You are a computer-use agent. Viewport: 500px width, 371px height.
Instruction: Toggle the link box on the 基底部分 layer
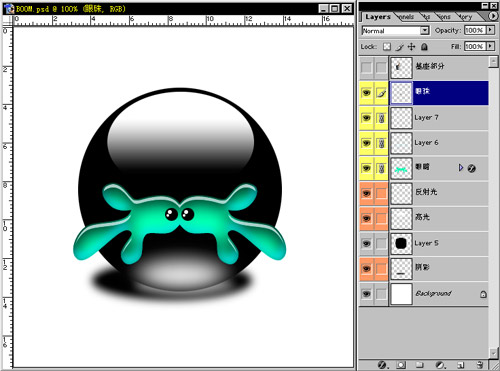pos(381,68)
